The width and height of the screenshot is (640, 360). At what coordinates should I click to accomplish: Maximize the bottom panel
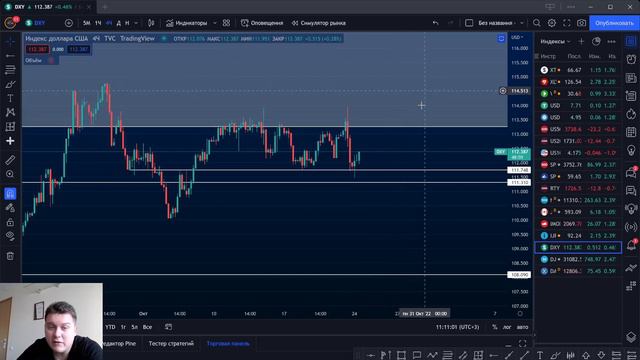(x=522, y=344)
